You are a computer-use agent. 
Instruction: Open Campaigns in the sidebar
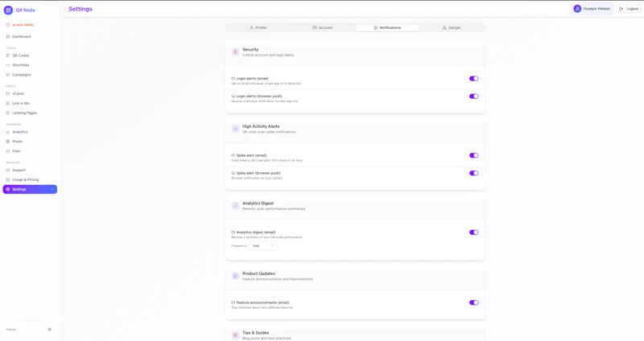point(22,75)
